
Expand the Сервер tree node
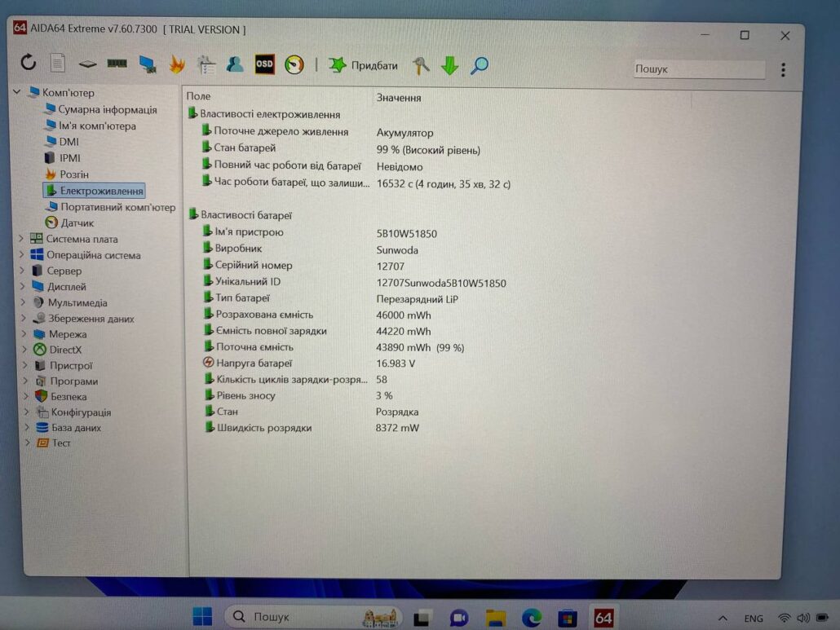23,271
